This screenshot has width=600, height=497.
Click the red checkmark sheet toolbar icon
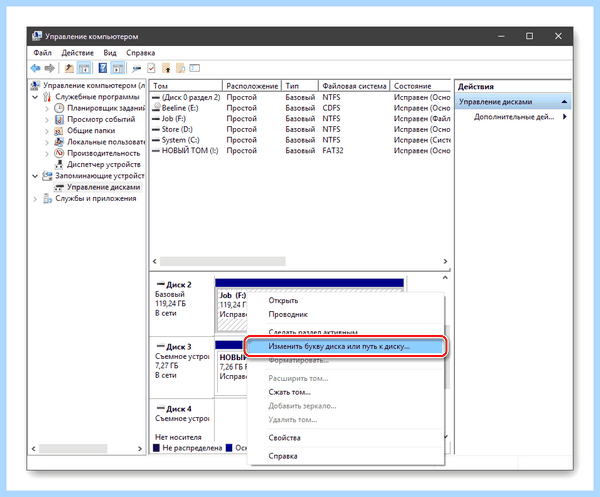pyautogui.click(x=151, y=68)
